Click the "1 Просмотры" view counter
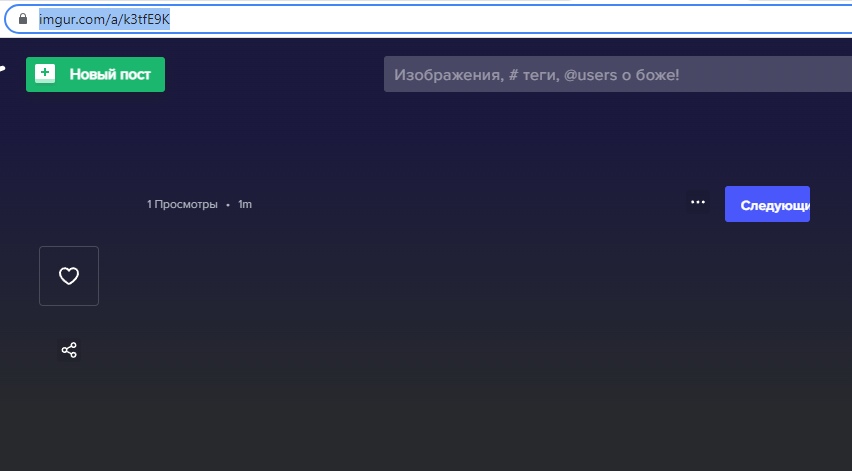This screenshot has height=471, width=852. 182,204
